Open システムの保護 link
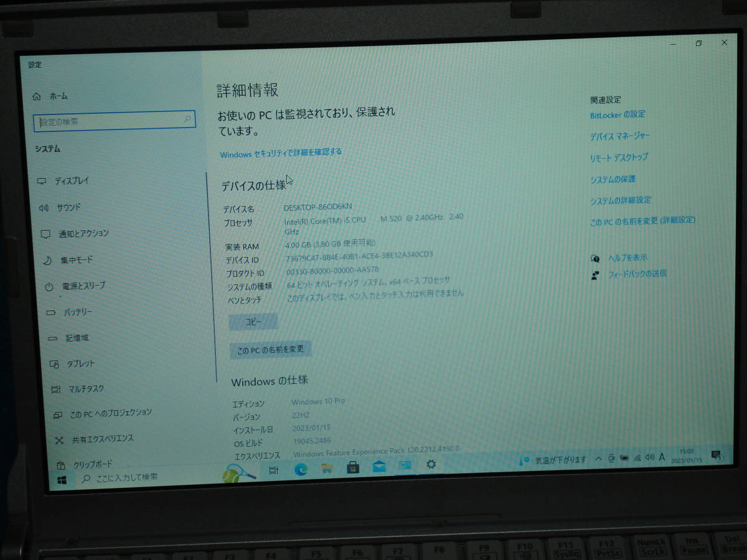Screen dimensions: 747x560 613,179
